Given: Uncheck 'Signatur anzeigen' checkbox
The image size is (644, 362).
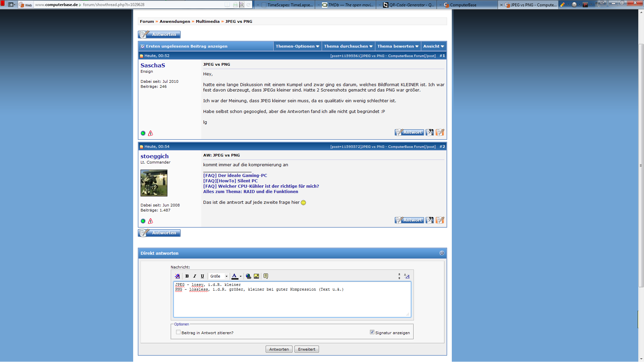Looking at the screenshot, I should click(372, 332).
